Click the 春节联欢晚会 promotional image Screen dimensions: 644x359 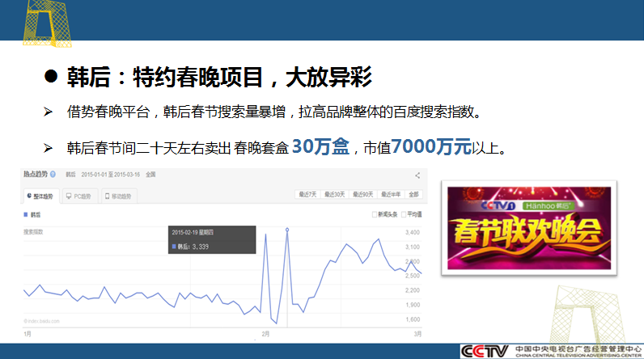click(529, 228)
